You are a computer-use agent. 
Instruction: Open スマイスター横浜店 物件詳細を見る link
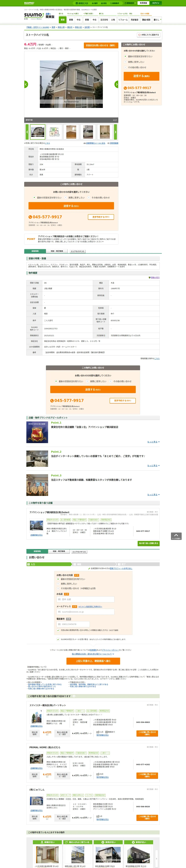(103, 735)
